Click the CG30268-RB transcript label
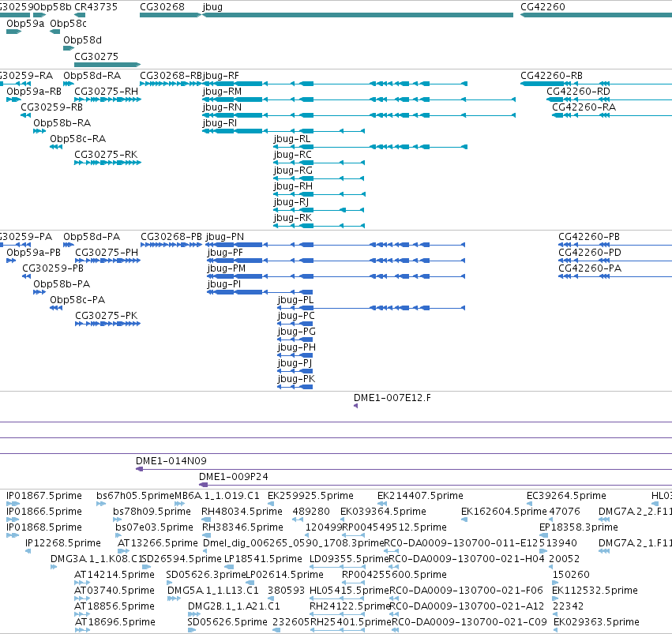The height and width of the screenshot is (634, 672). tap(171, 76)
